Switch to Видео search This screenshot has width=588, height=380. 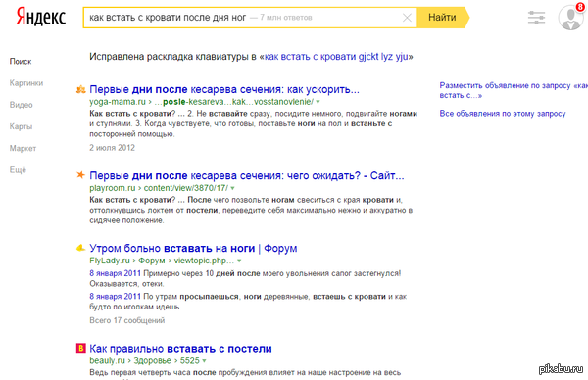(21, 105)
